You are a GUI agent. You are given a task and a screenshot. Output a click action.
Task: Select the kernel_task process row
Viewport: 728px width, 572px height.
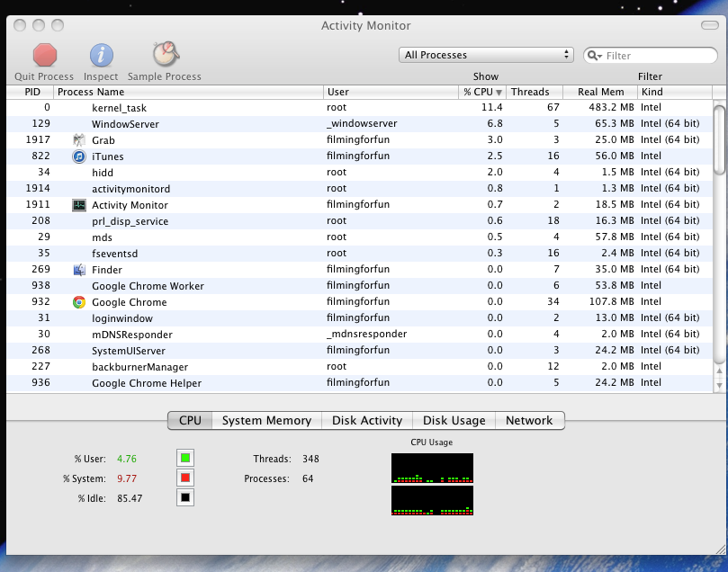(360, 108)
